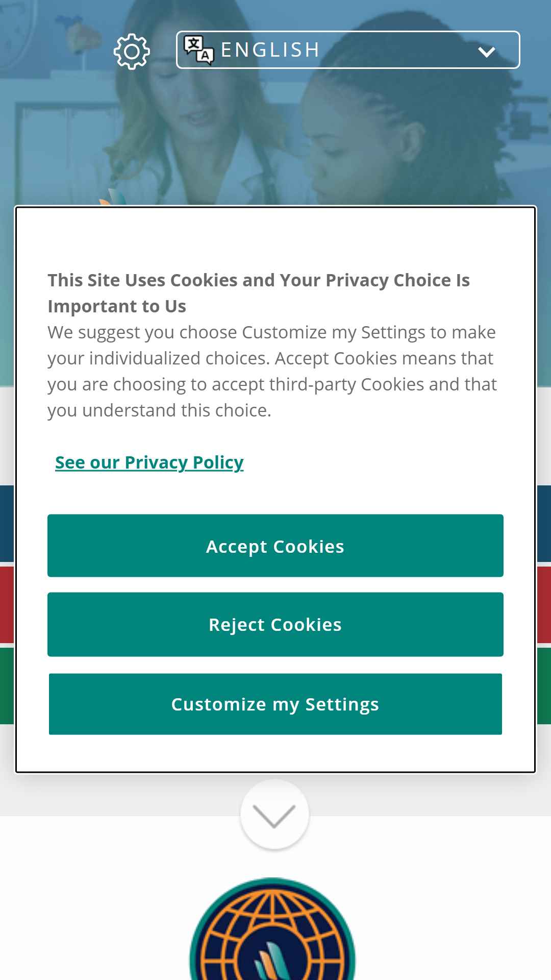Select the red banner strip on the right edge
This screenshot has height=980, width=551.
tap(544, 604)
